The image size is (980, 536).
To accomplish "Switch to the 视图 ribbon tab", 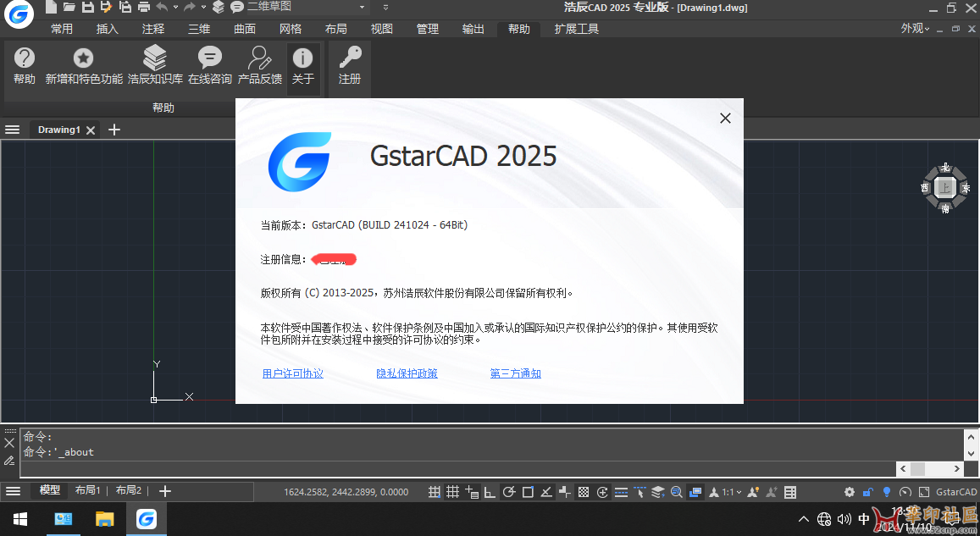I will 381,29.
